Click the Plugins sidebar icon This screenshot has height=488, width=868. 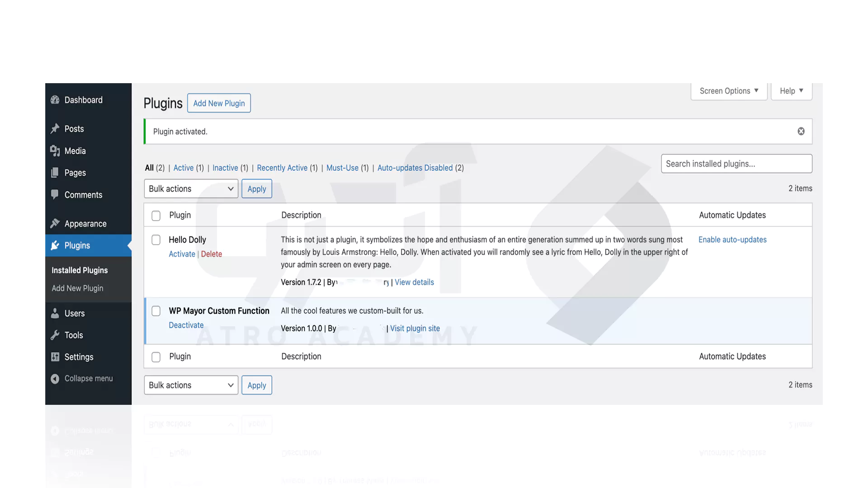(55, 245)
